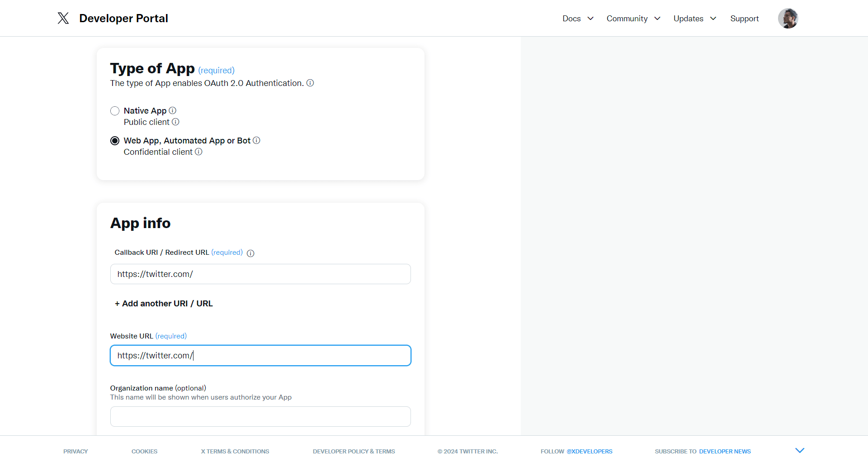Click info icon next to Native App

[173, 110]
